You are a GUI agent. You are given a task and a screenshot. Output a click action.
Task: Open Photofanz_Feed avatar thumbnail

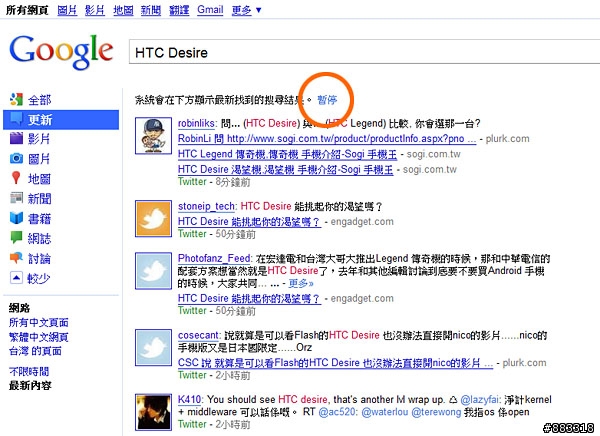click(x=153, y=271)
